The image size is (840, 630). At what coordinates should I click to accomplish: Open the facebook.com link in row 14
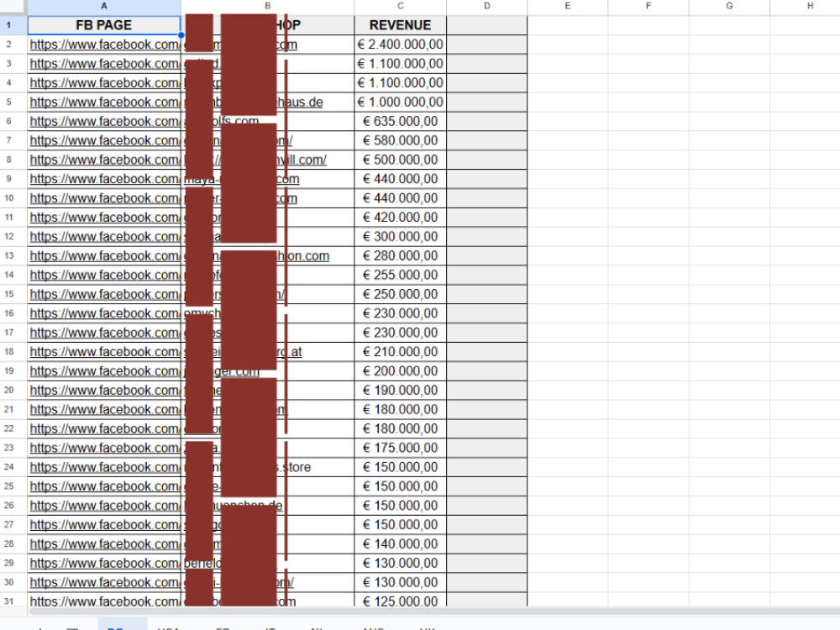pos(105,275)
